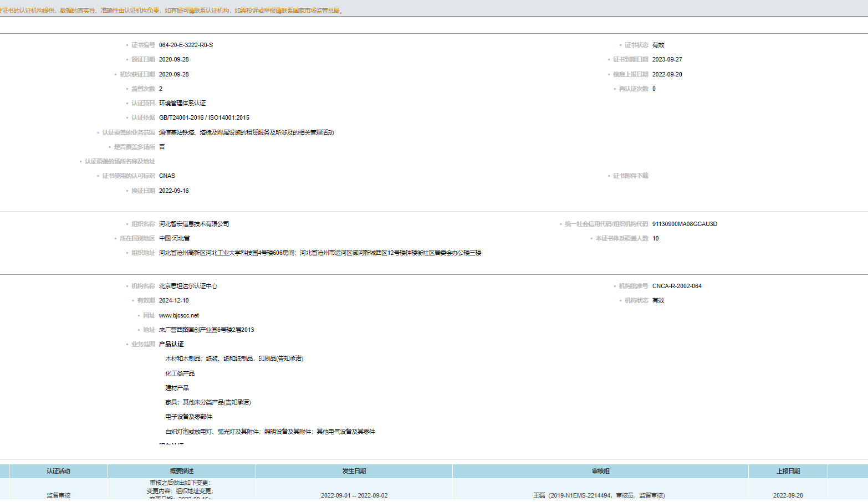
Task: Click scope line 建材产品
Action: click(177, 388)
